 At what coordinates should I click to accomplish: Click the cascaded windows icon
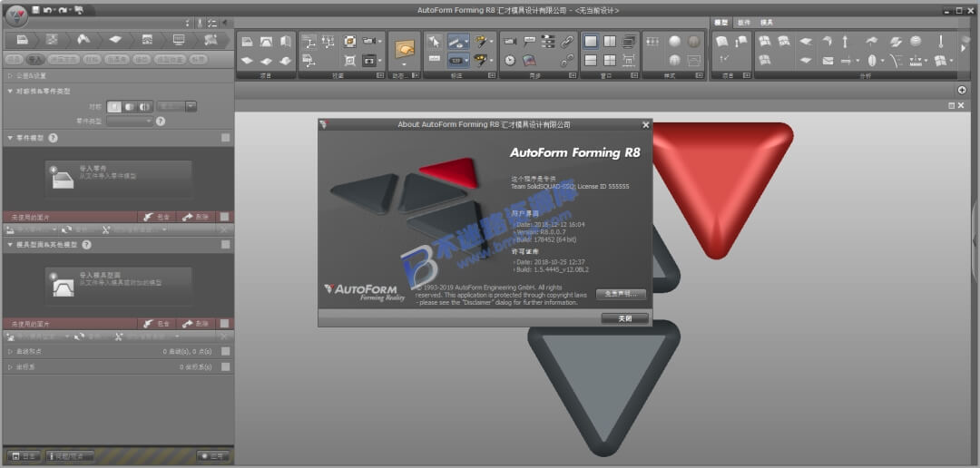pos(630,41)
